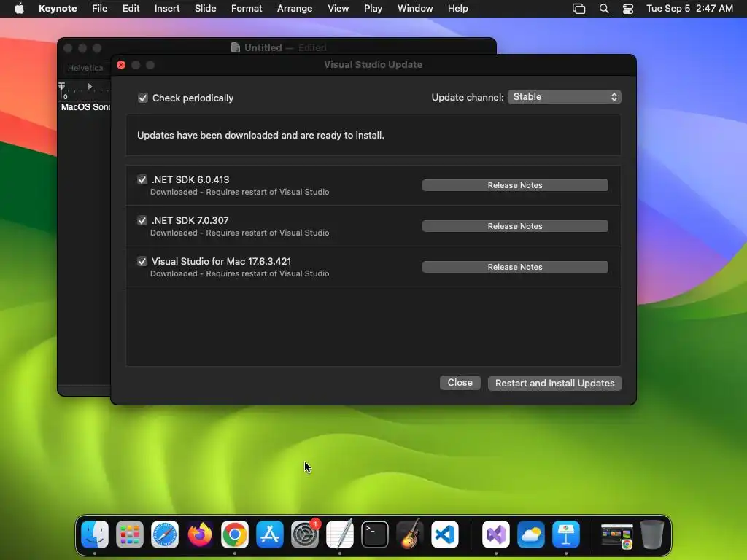747x560 pixels.
Task: Switch to Keynote in the dock
Action: click(x=566, y=534)
